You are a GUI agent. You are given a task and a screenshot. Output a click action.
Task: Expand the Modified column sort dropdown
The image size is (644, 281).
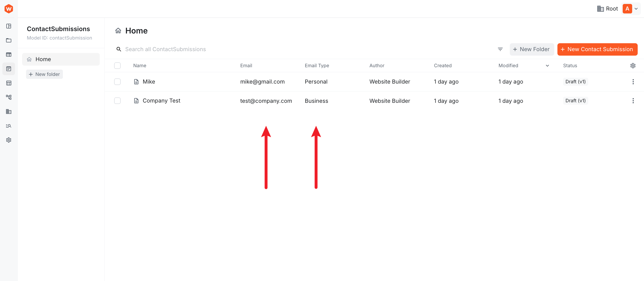[547, 66]
